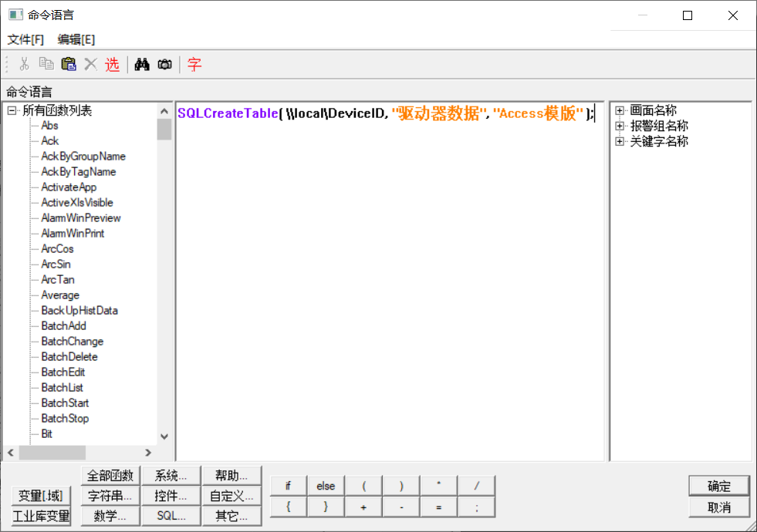Select the Bit function
Viewport: 757px width, 532px height.
(47, 434)
